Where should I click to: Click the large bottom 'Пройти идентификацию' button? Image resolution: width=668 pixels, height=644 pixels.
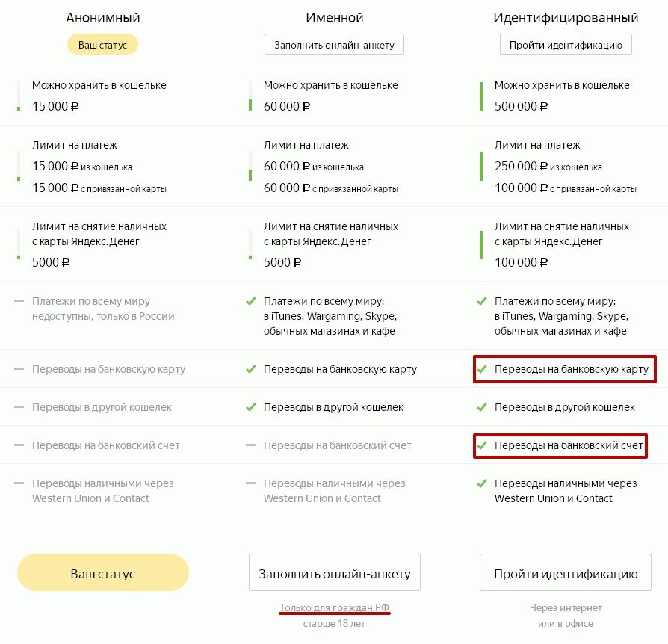pyautogui.click(x=566, y=572)
